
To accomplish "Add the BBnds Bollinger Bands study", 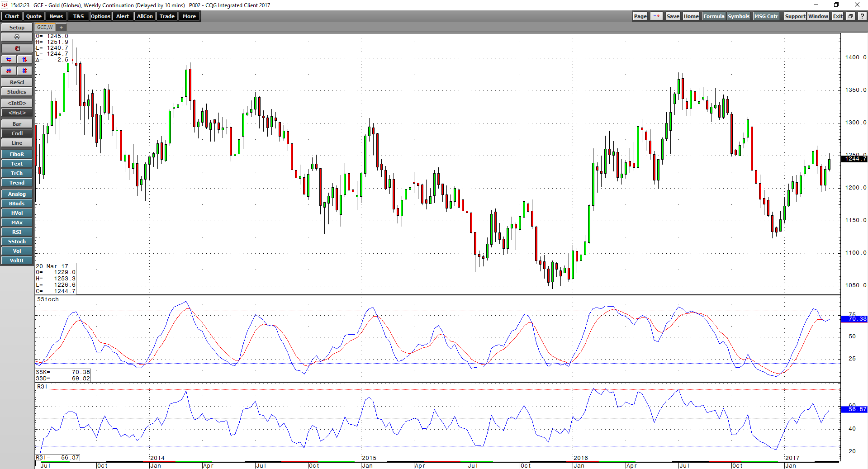I will coord(17,204).
